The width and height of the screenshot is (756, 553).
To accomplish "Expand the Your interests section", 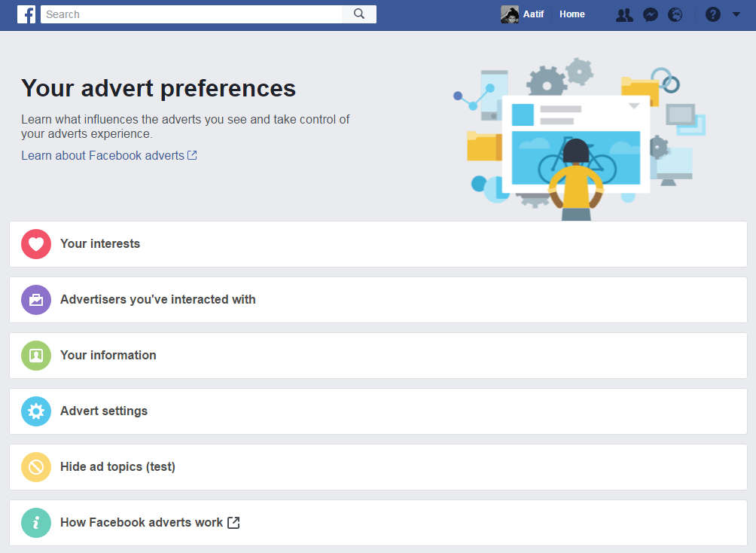I will point(100,244).
